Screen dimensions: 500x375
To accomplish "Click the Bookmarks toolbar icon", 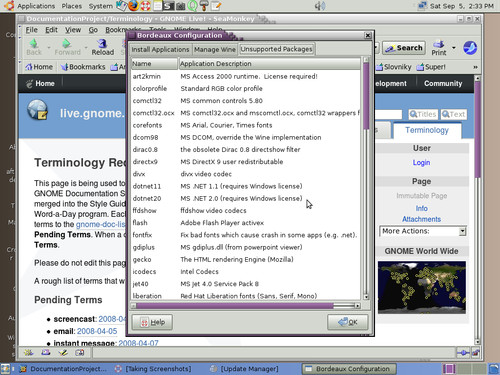I will pos(64,67).
